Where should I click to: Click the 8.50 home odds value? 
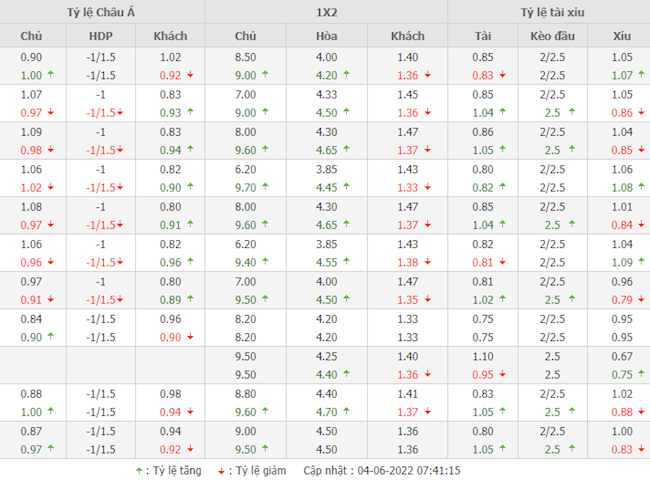click(x=245, y=57)
